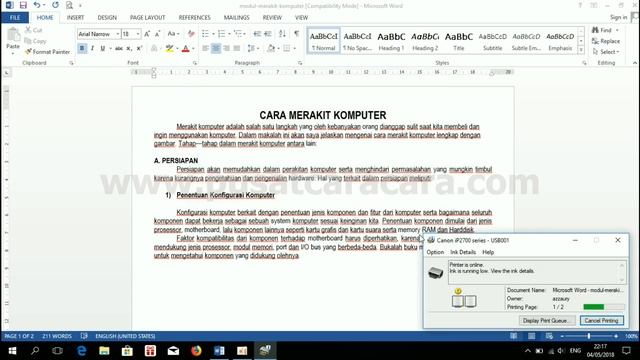Image resolution: width=640 pixels, height=360 pixels.
Task: Apply the Title style
Action: [459, 41]
